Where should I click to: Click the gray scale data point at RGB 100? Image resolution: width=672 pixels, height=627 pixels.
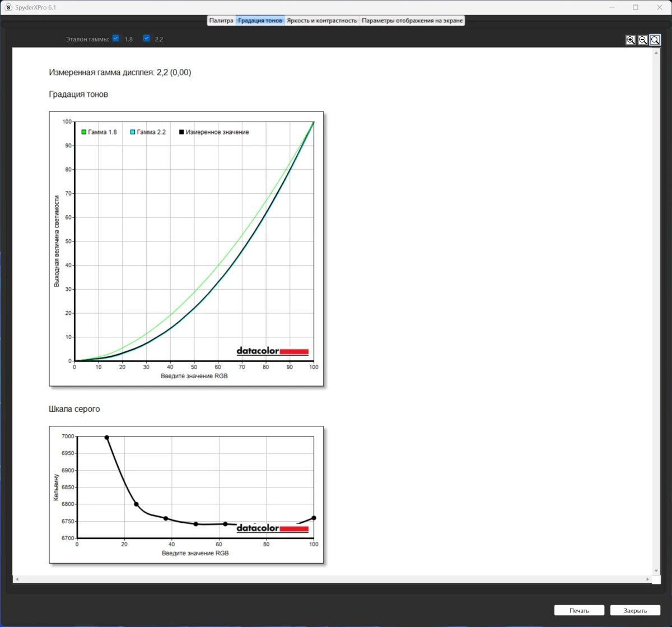pos(314,518)
